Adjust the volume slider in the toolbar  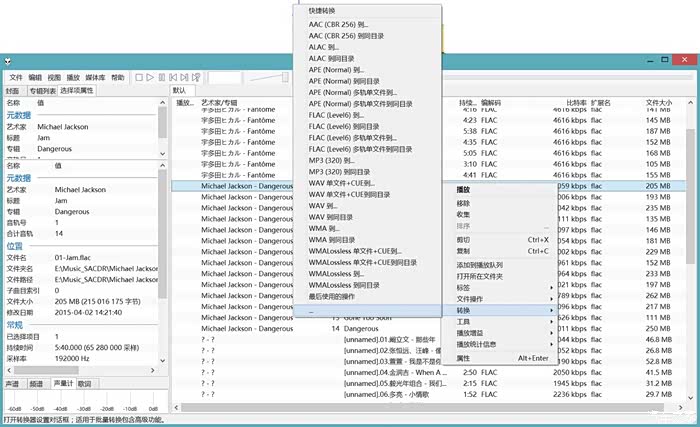(x=270, y=77)
